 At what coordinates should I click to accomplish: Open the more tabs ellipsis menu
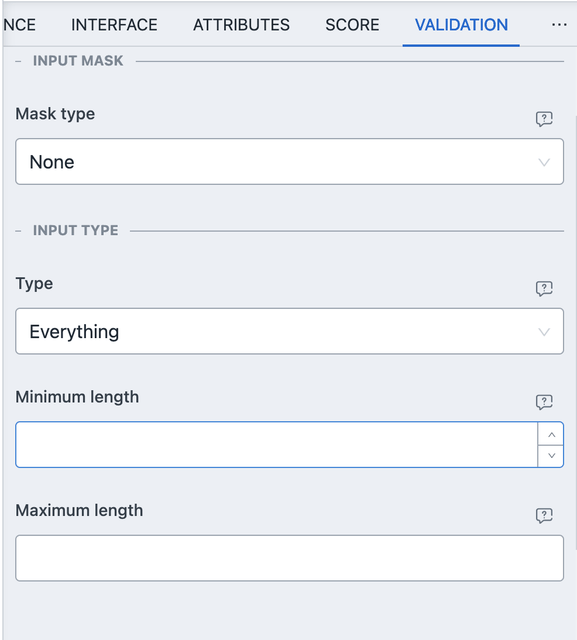coord(559,25)
